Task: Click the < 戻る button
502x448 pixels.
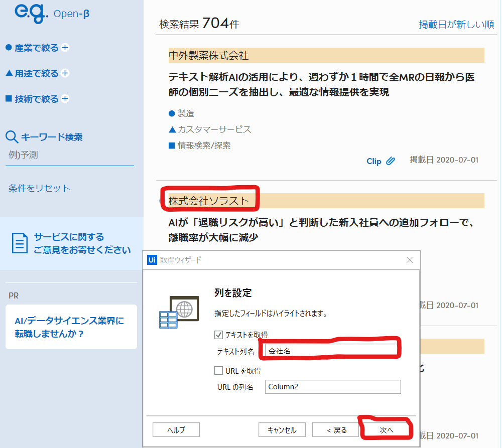Action: [x=336, y=430]
